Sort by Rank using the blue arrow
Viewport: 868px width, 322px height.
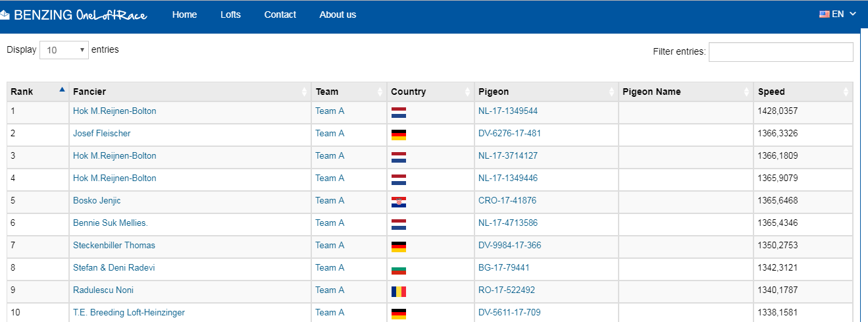point(62,89)
